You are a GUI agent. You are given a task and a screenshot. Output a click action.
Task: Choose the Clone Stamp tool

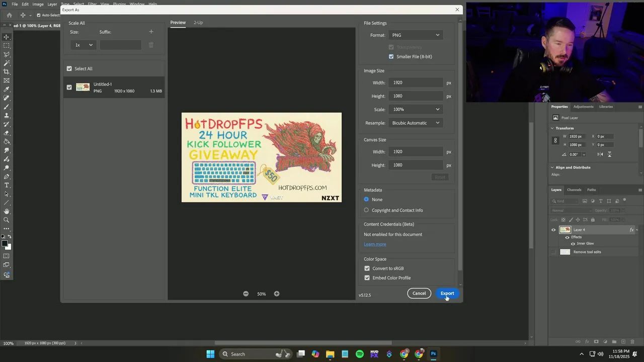point(7,115)
